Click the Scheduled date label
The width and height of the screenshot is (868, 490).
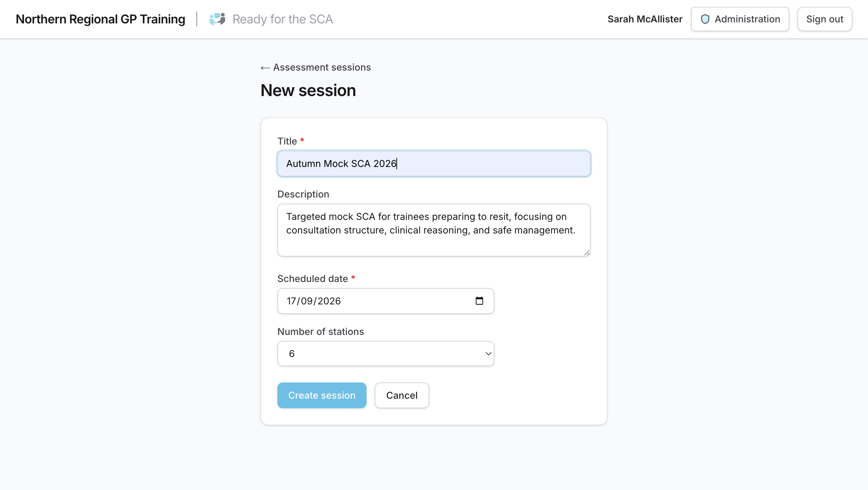click(x=312, y=279)
